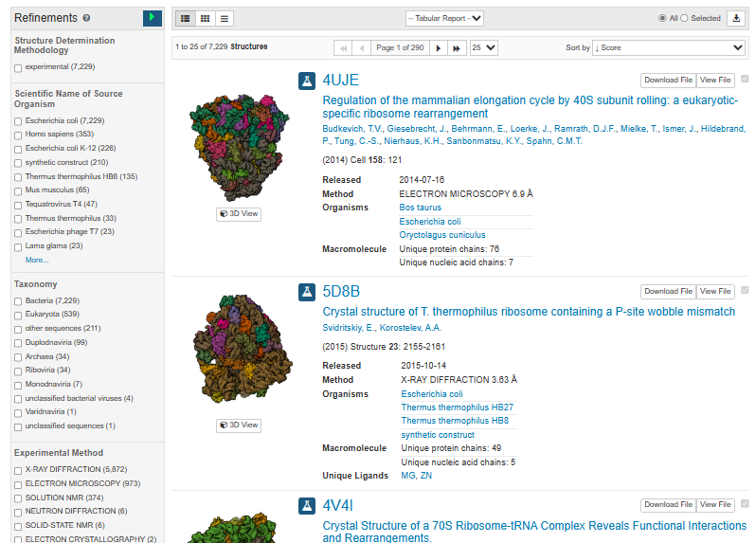
Task: Expand More organisms link
Action: click(37, 260)
